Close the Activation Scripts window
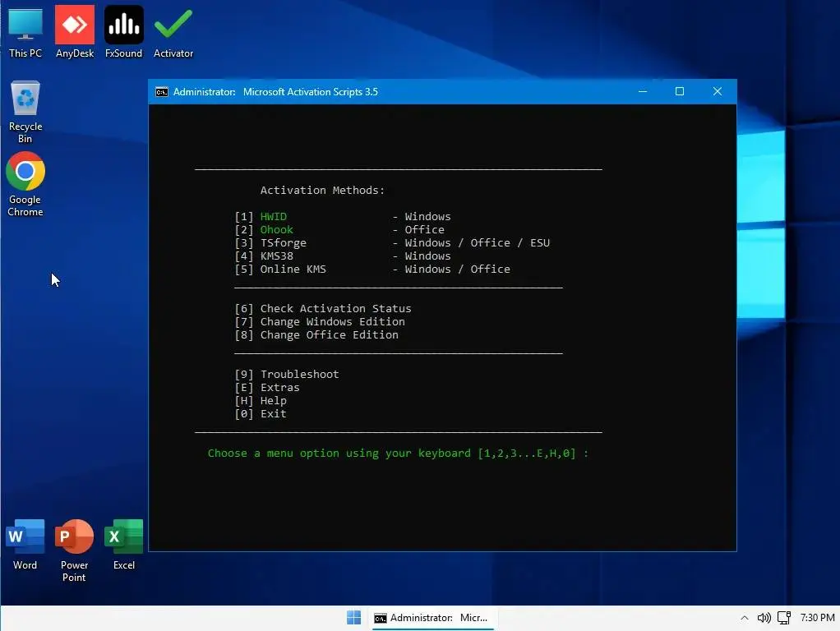This screenshot has width=840, height=631. pos(718,91)
